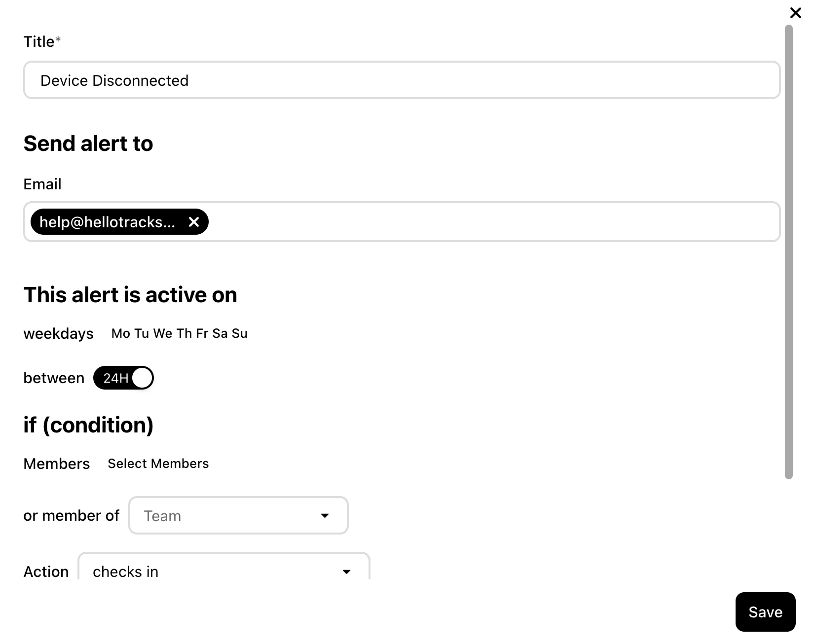Click the help@hellotracks email chip
814x644 pixels.
pyautogui.click(x=108, y=222)
